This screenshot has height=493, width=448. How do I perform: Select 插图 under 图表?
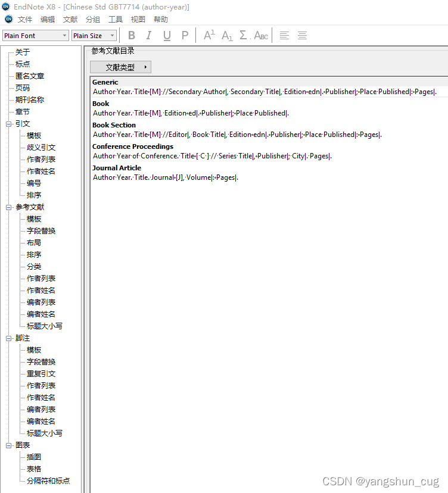coord(34,457)
